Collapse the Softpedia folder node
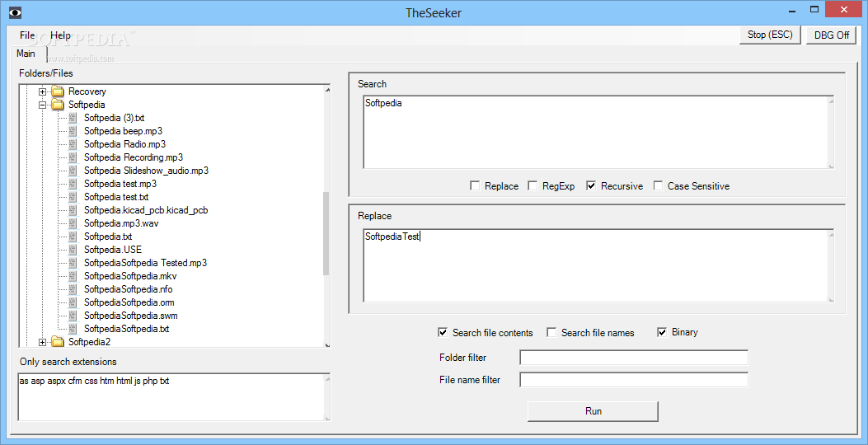 tap(43, 105)
